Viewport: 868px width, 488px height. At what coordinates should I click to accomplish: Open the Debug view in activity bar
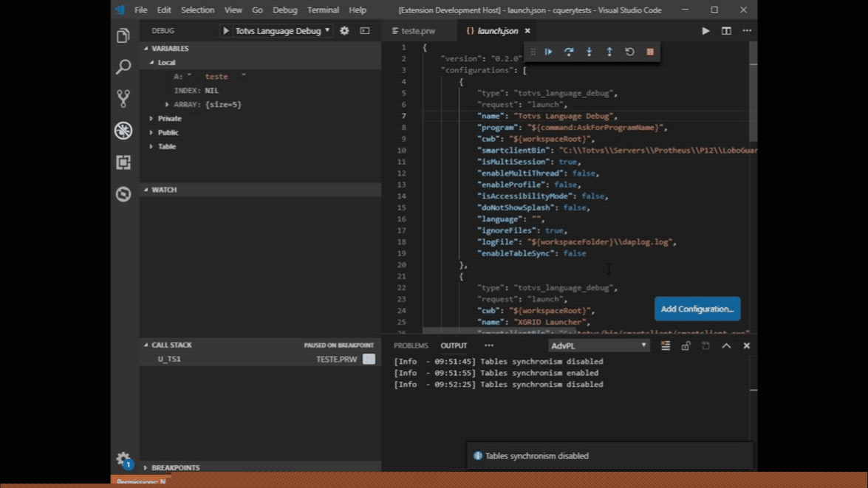coord(123,131)
